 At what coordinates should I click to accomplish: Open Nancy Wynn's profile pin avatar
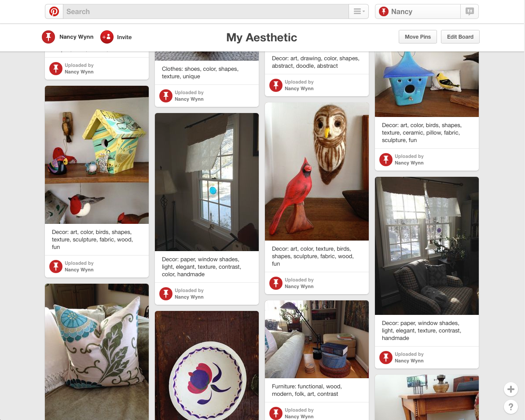click(x=48, y=37)
